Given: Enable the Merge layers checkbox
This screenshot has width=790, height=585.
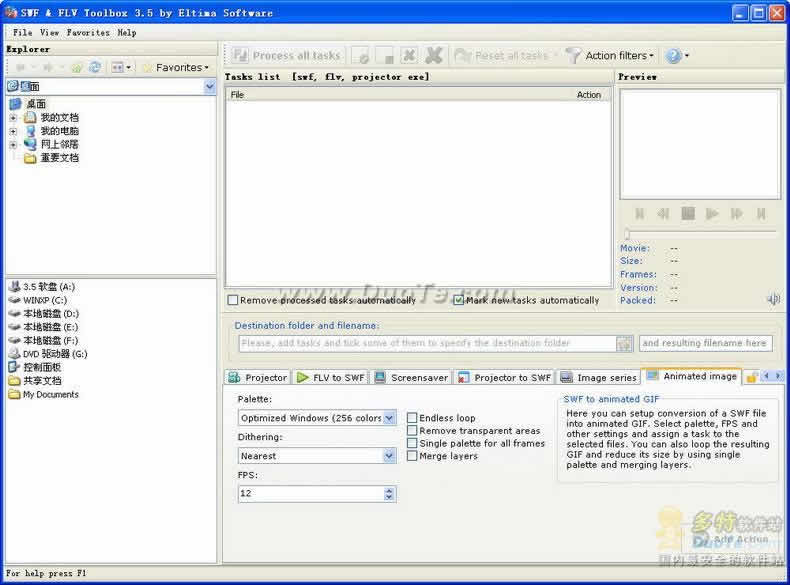Looking at the screenshot, I should click(x=412, y=456).
